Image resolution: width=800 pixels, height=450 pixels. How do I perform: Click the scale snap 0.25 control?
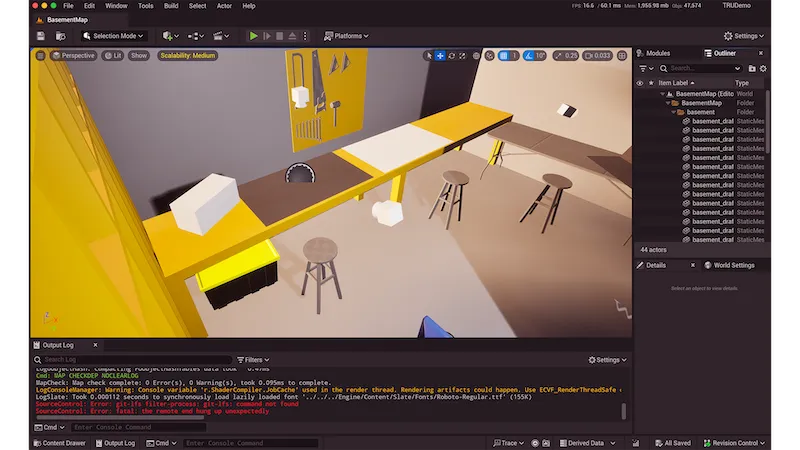(x=566, y=56)
